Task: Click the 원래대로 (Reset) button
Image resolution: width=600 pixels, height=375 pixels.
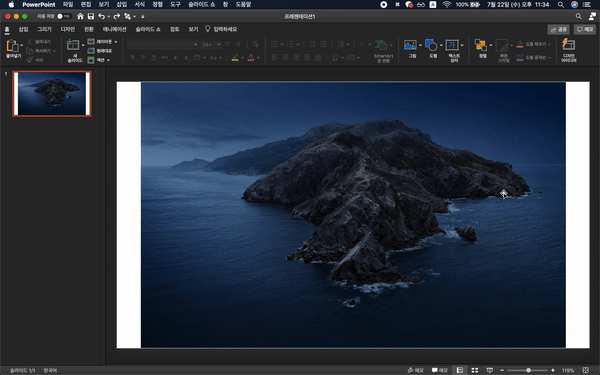Action: [x=100, y=51]
